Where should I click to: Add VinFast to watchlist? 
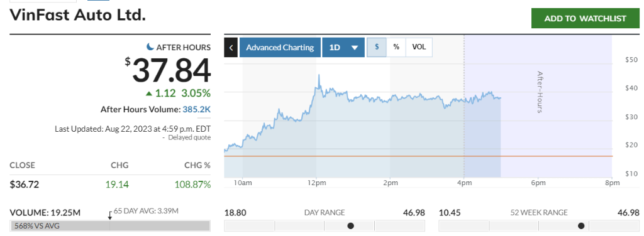tap(586, 18)
